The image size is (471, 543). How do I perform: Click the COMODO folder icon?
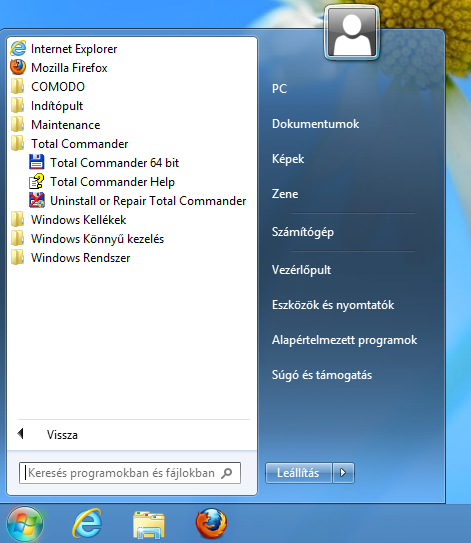[17, 86]
